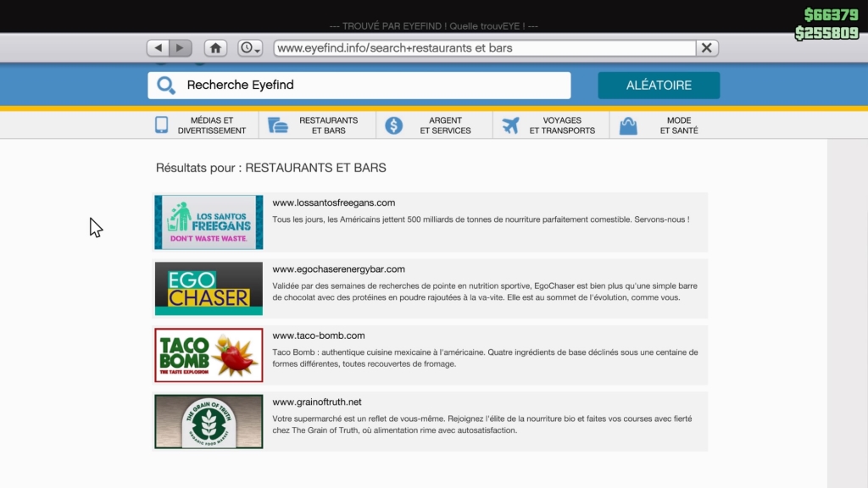Open the Médias et Divertissement category
The height and width of the screenshot is (488, 868).
[x=200, y=125]
